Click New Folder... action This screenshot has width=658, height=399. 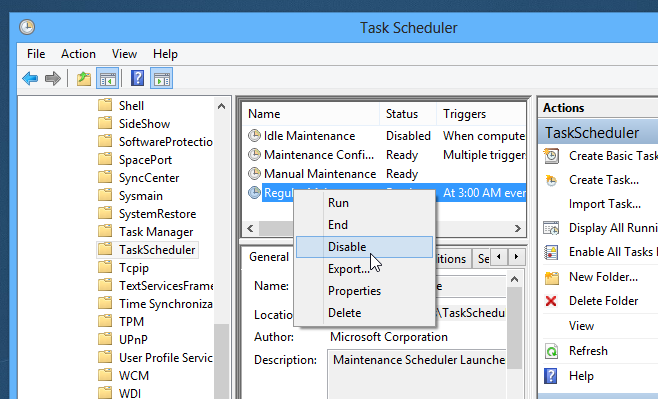[603, 277]
